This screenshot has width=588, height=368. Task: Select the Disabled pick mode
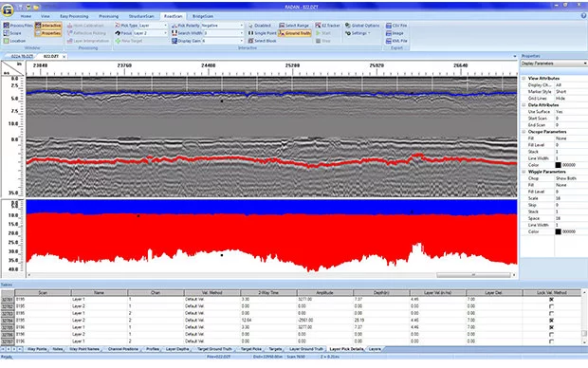260,26
